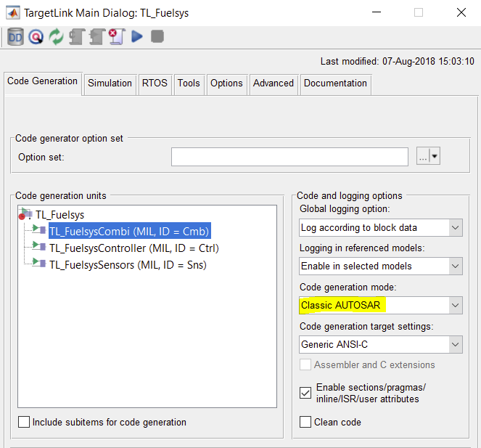Select TL_FuelsysCombi (MIL, ID = Cmb)
This screenshot has height=448, width=481.
coord(129,231)
